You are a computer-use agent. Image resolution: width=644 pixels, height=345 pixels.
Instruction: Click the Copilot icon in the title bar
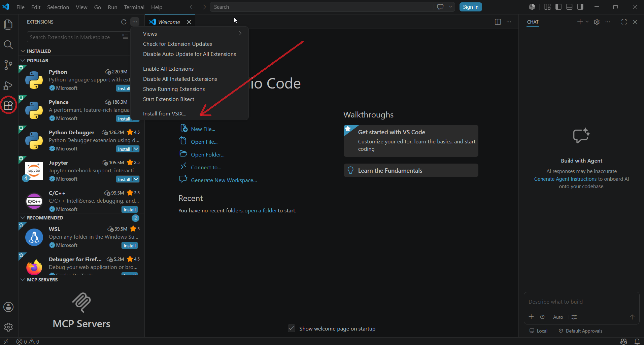[x=532, y=7]
